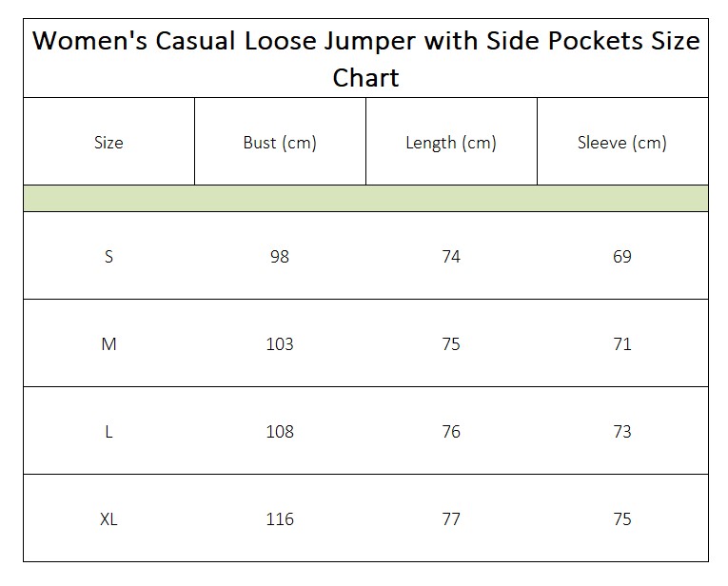
Task: Click the bust value 103
Action: pos(280,343)
